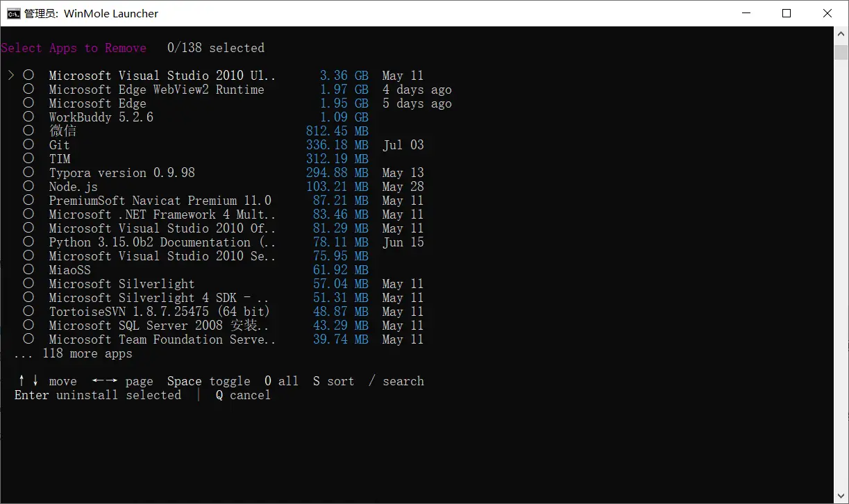Toggle selection circle for Microsoft Edge WebView2 Runtime

28,89
